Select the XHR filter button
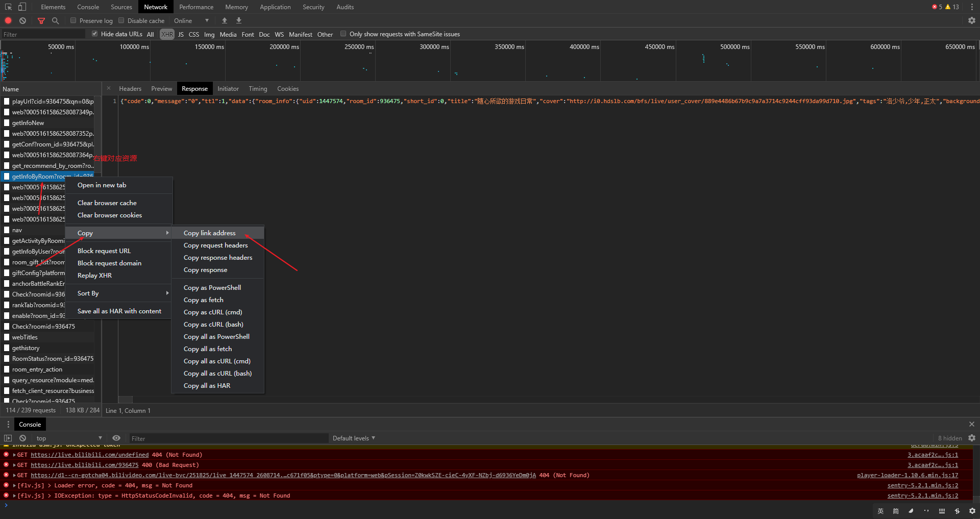 coord(167,34)
